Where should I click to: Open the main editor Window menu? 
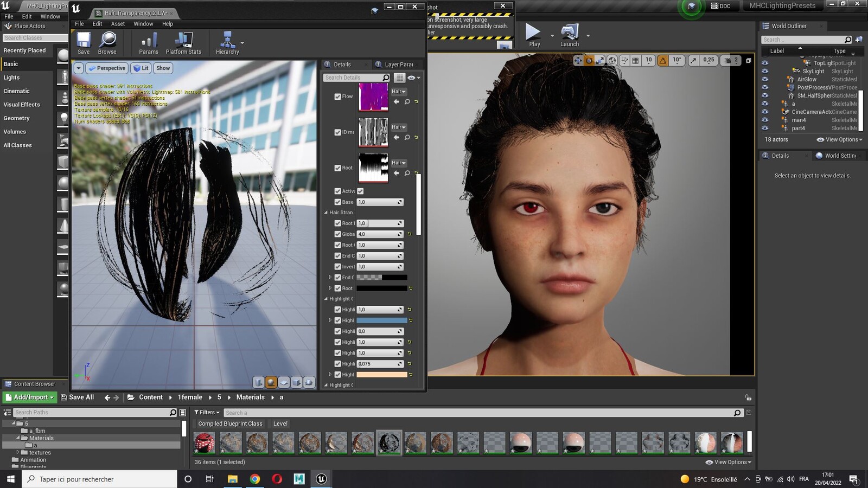pos(50,17)
